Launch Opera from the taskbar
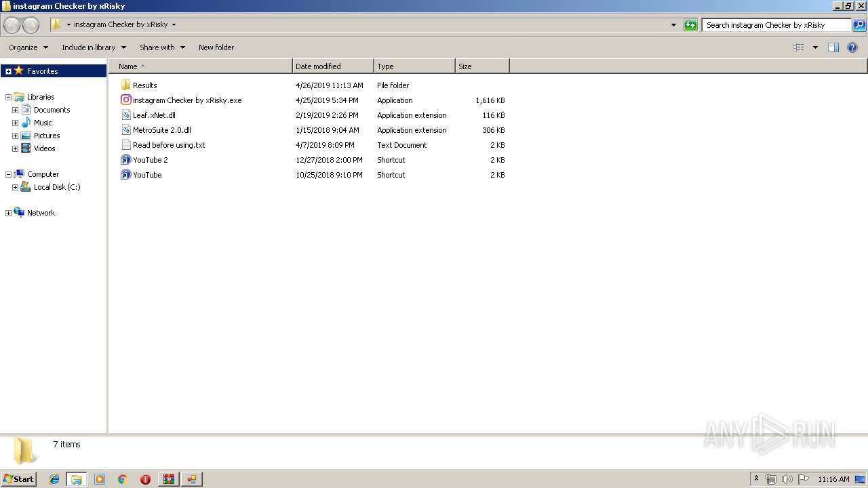The height and width of the screenshot is (488, 868). (145, 479)
